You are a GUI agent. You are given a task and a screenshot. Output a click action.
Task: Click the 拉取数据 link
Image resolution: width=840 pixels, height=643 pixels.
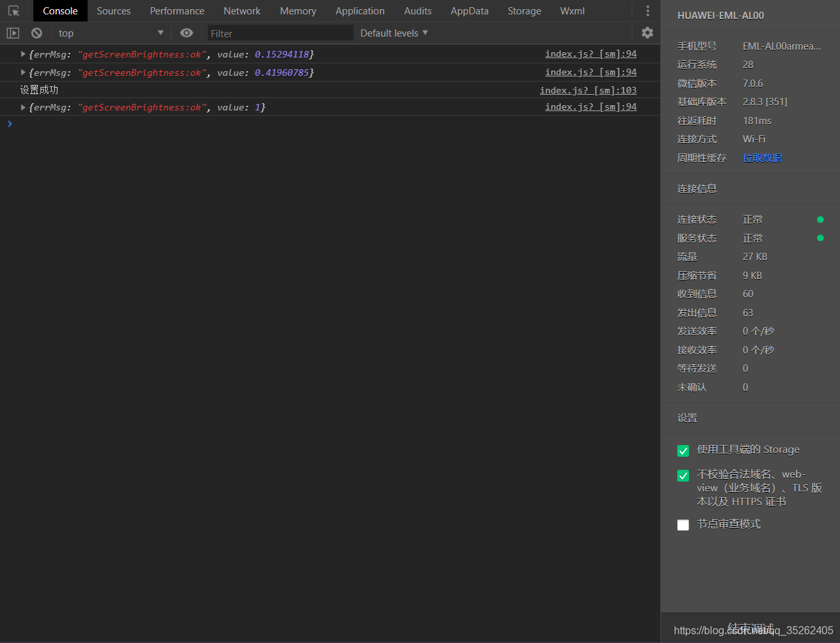[762, 157]
